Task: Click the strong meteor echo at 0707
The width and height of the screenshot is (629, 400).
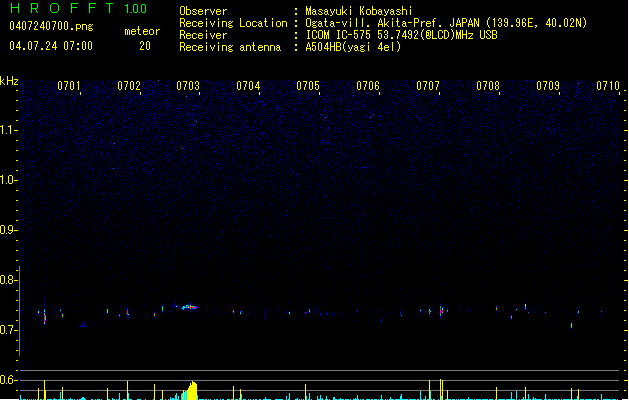Action: (x=440, y=310)
